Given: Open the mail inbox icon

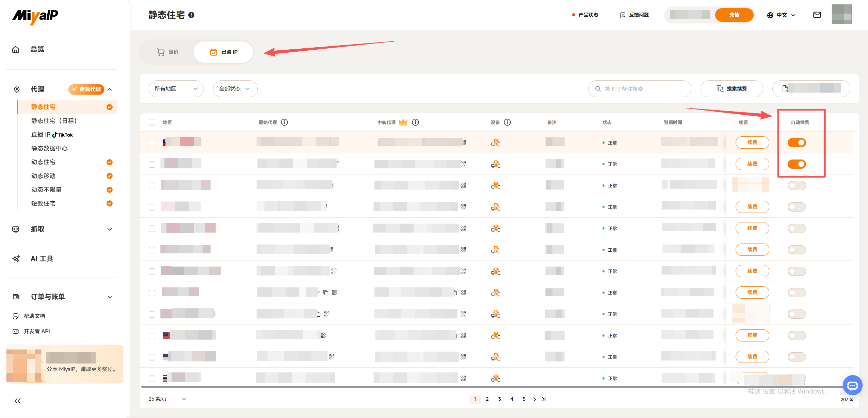Looking at the screenshot, I should click(x=817, y=15).
